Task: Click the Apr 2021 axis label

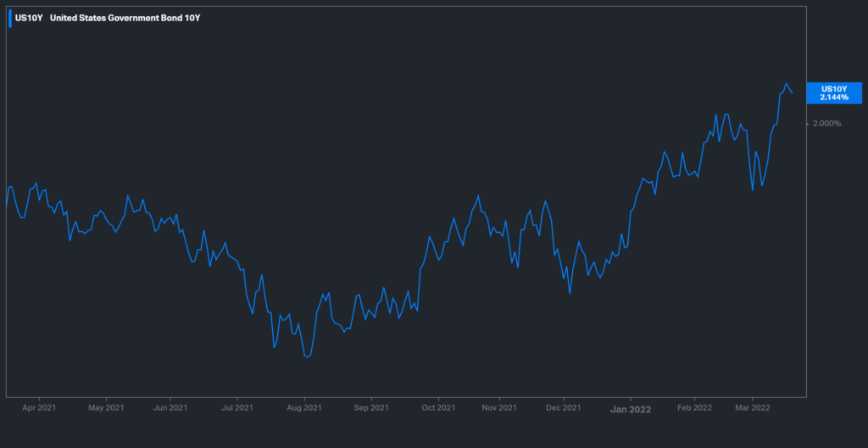Action: point(40,408)
